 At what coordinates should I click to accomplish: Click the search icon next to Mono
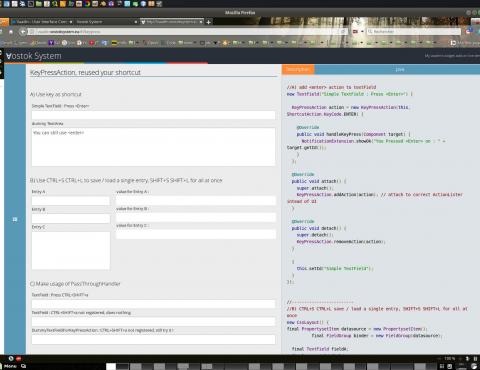click(23, 366)
